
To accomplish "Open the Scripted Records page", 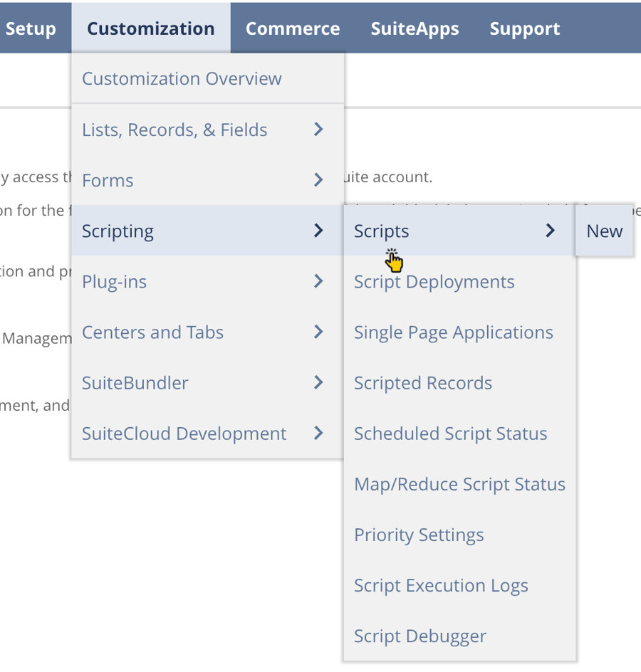I will [x=422, y=382].
